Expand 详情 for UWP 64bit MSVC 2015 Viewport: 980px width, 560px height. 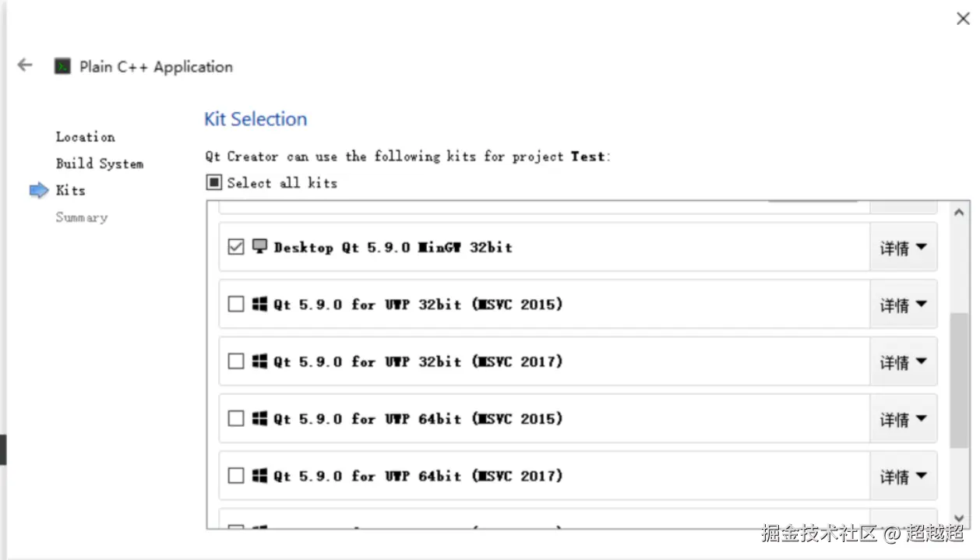(x=903, y=420)
